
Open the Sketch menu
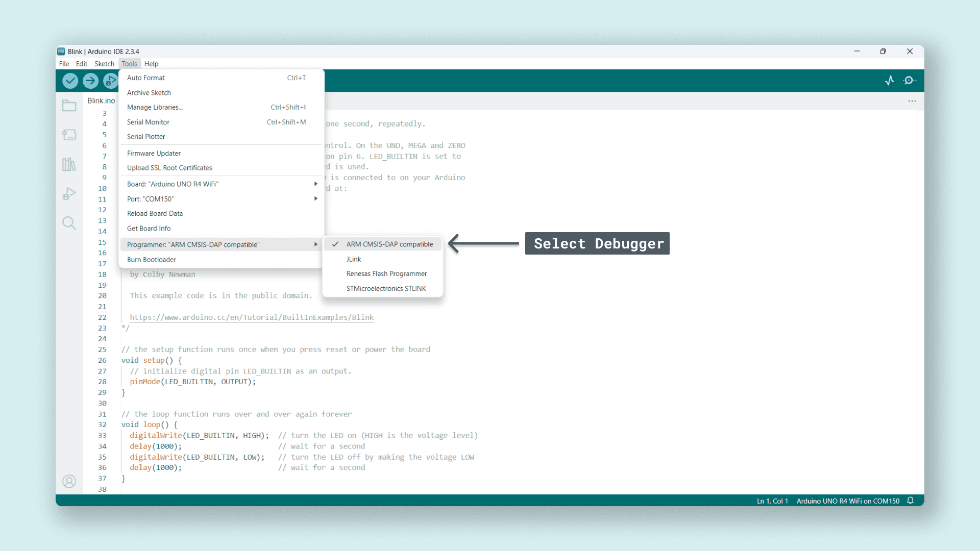(x=104, y=63)
